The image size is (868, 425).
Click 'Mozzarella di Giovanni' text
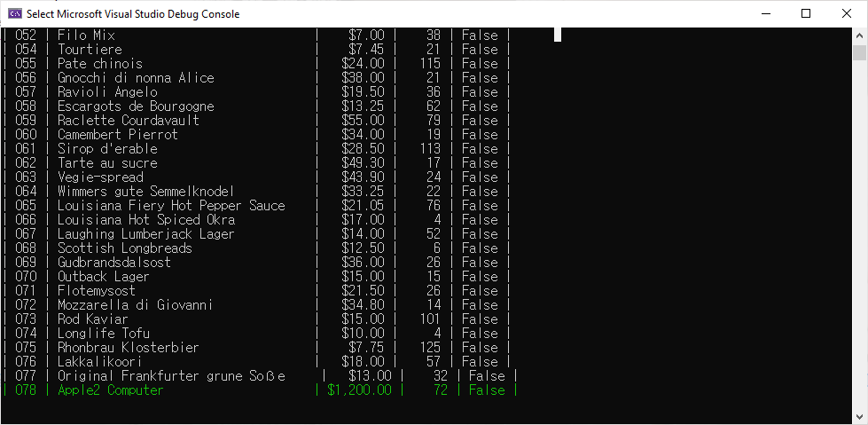136,305
